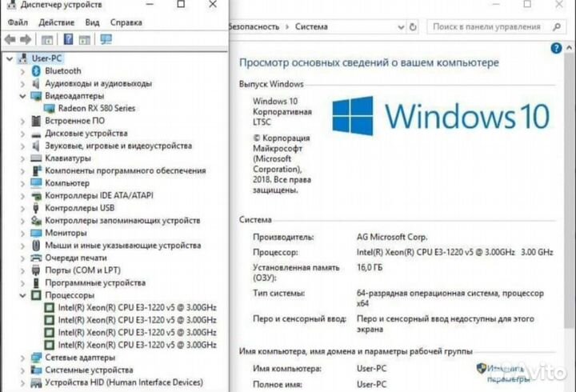Expand the Bluetooth category
576x392 pixels.
pyautogui.click(x=22, y=71)
